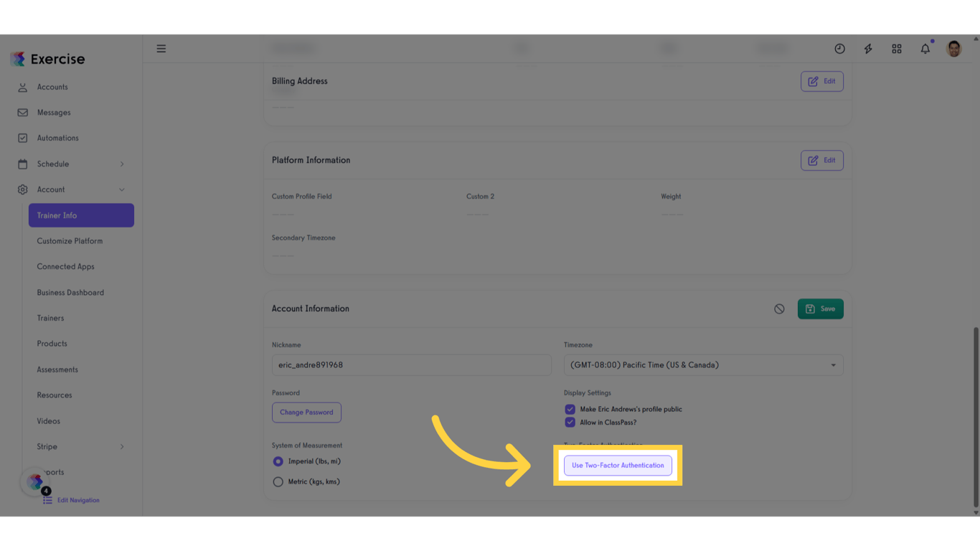Uncheck Allow in ClassPass option

[570, 423]
